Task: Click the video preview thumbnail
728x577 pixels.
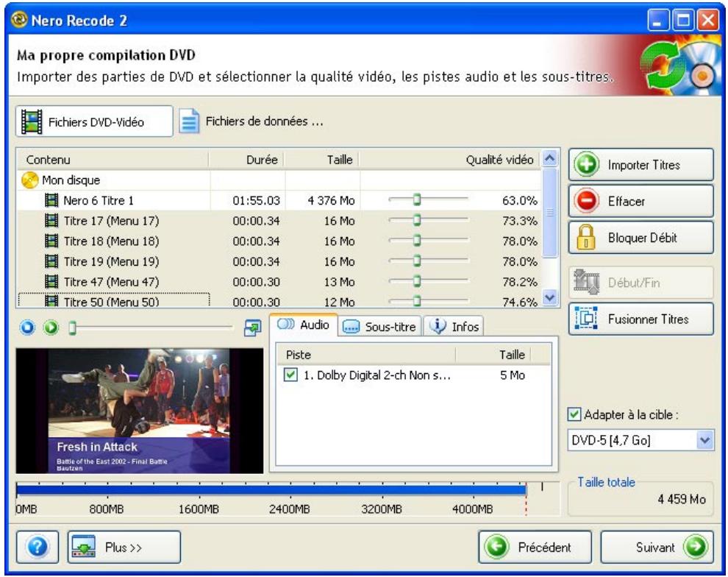Action: point(139,411)
